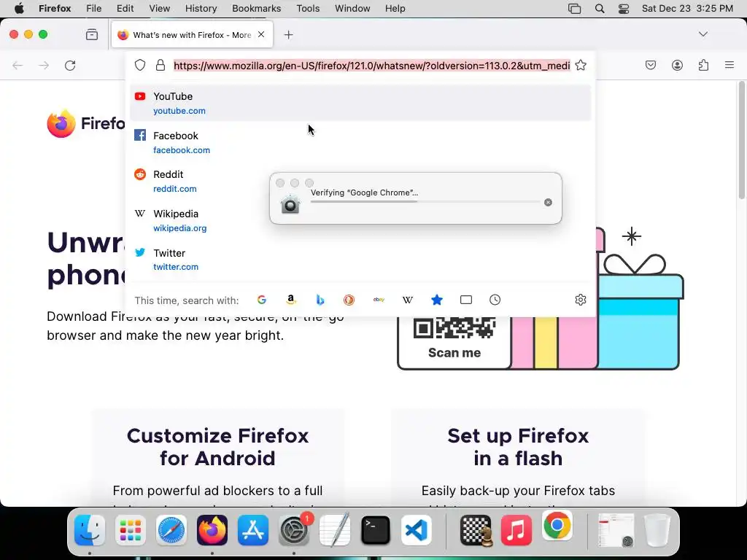Search this time with Google
747x560 pixels.
[262, 300]
